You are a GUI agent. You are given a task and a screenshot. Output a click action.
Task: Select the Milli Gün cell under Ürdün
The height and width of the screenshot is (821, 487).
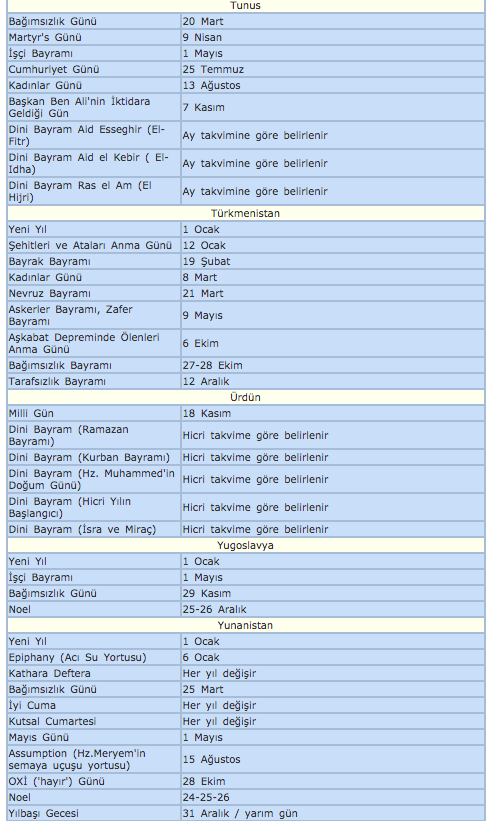[x=94, y=413]
